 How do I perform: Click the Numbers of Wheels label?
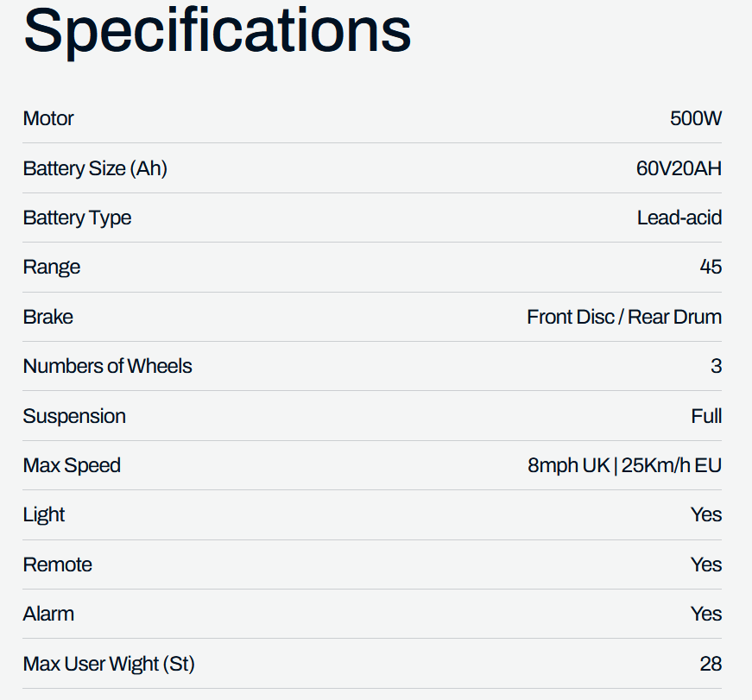tap(107, 366)
